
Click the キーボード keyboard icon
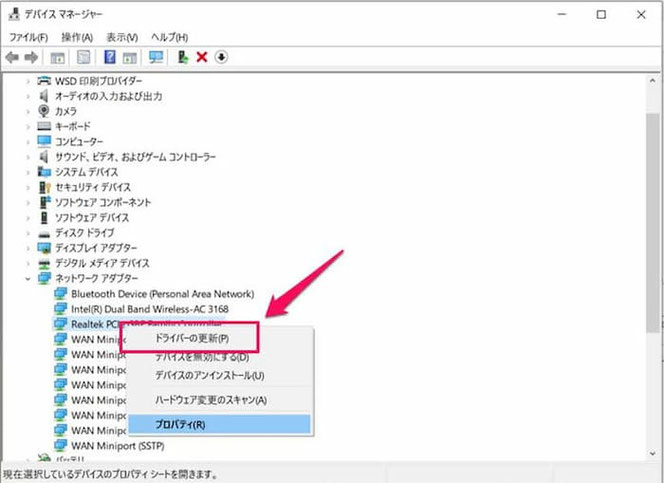44,126
